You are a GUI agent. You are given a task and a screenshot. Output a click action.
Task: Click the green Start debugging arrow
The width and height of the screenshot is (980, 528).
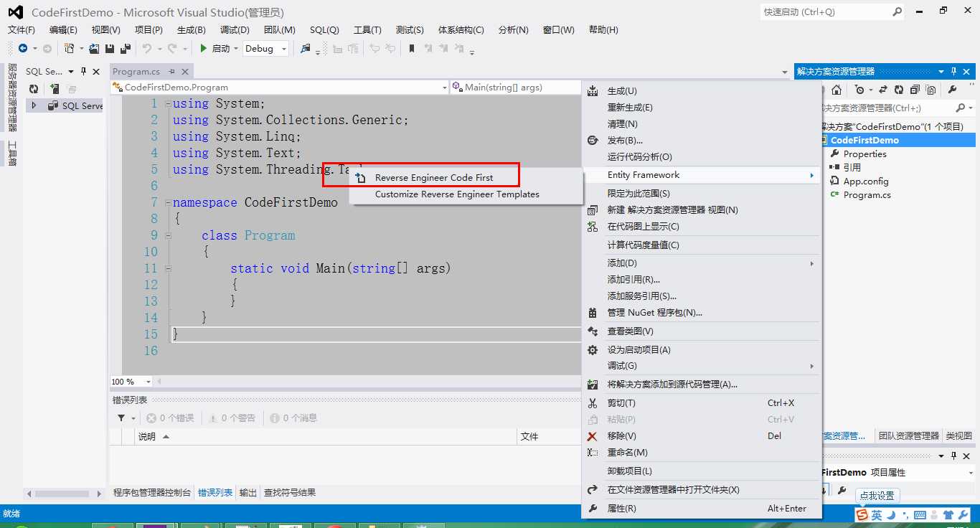(x=204, y=49)
